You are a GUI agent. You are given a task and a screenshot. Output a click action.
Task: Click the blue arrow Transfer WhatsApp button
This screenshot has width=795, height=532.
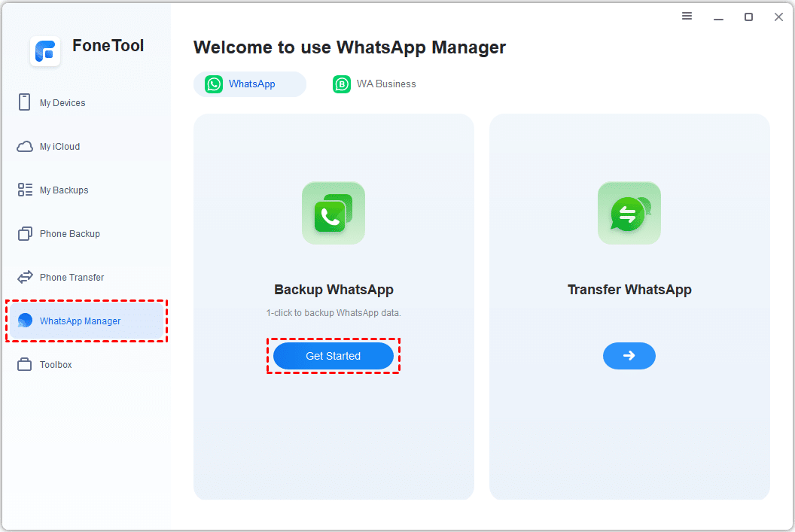pyautogui.click(x=629, y=356)
